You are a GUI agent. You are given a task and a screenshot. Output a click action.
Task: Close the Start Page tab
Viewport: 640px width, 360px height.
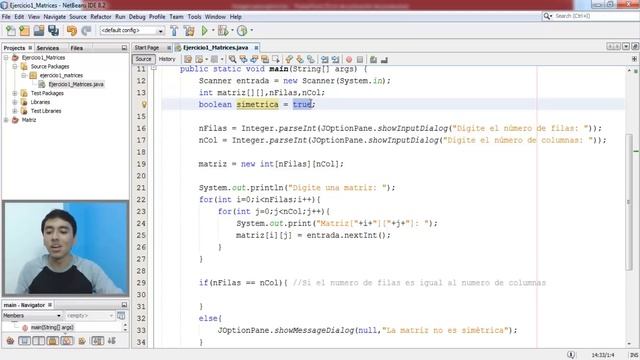[169, 48]
